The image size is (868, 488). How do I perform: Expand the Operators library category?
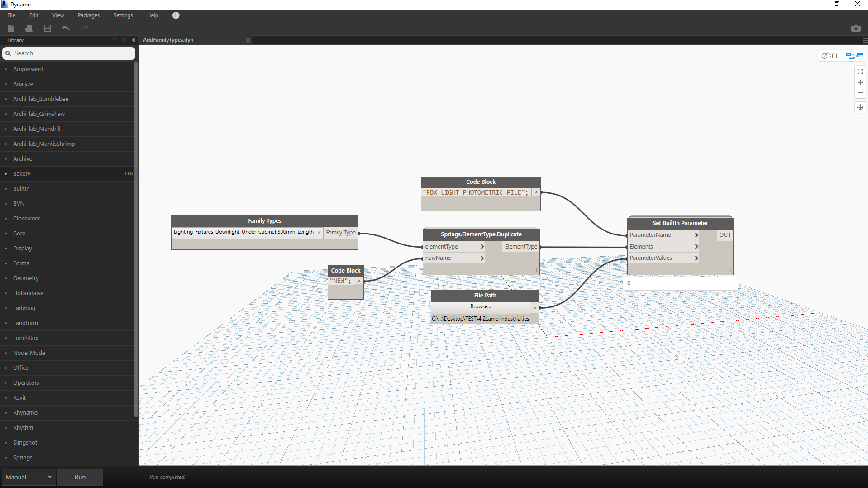(x=68, y=383)
